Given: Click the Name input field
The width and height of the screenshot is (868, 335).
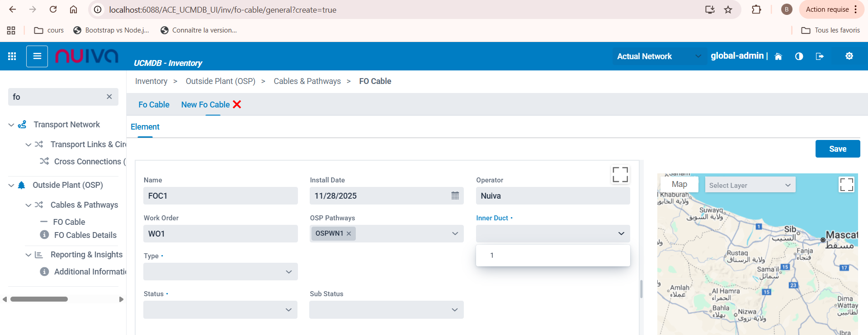Looking at the screenshot, I should tap(220, 196).
